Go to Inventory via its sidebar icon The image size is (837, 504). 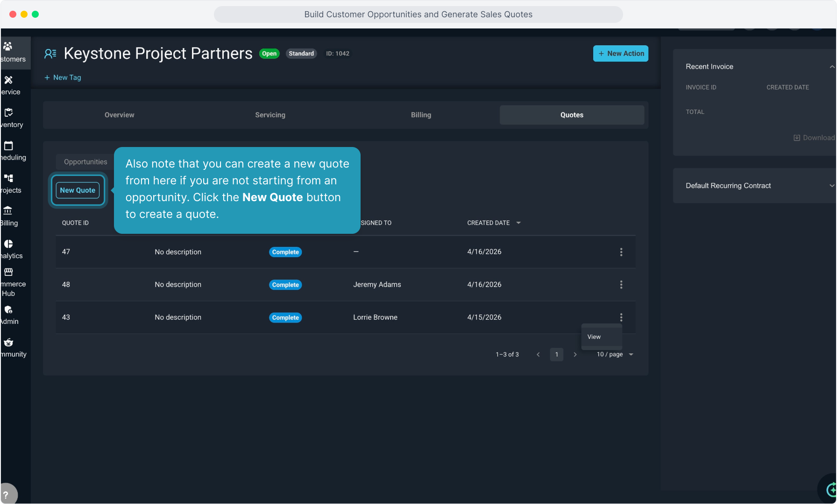8,113
